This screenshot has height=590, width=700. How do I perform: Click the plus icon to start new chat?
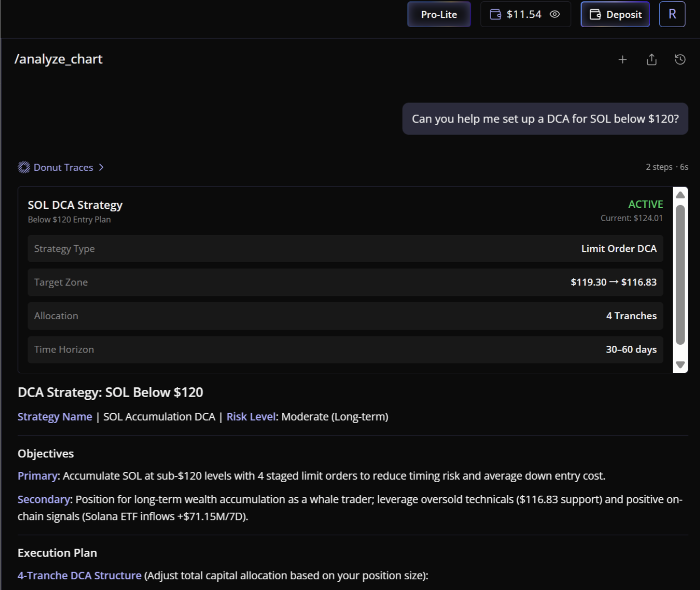pyautogui.click(x=623, y=59)
